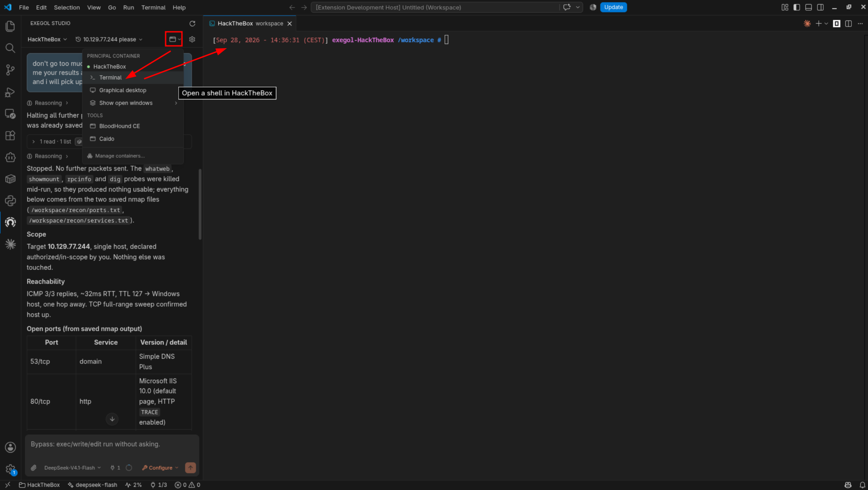The width and height of the screenshot is (868, 490).
Task: Click the orange starburst icon in editor toolbar
Action: [x=807, y=24]
